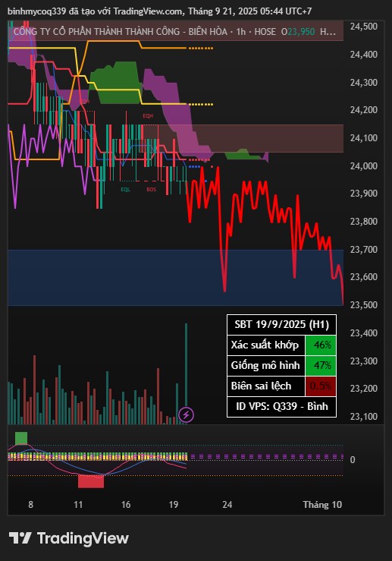The height and width of the screenshot is (561, 392).
Task: Click the red BOS label
Action: pos(151,189)
